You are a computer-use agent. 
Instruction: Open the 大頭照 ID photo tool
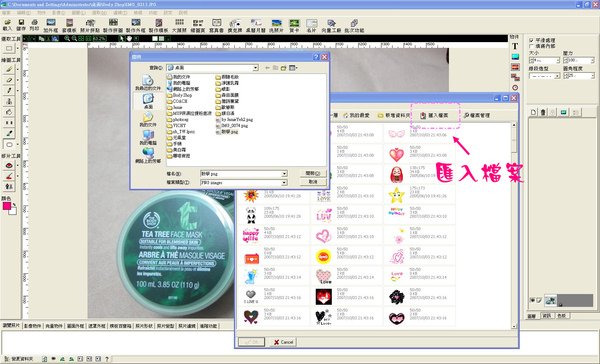pyautogui.click(x=179, y=25)
